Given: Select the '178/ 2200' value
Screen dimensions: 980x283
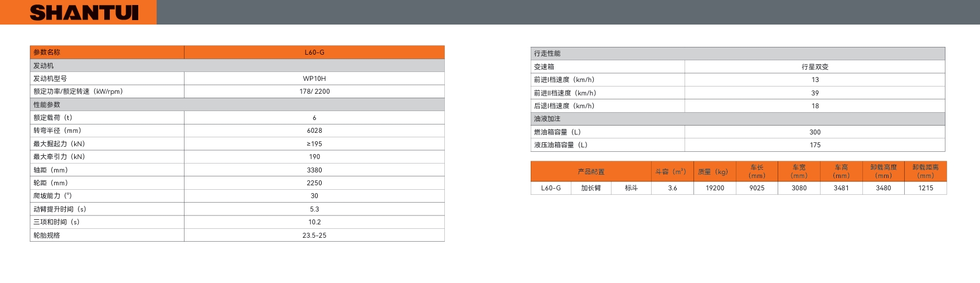Looking at the screenshot, I should 314,92.
